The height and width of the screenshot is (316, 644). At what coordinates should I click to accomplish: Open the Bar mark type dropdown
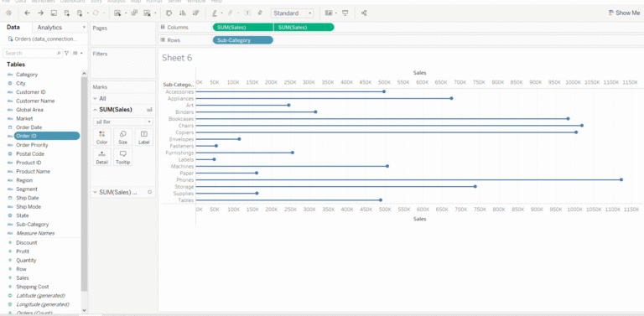tap(122, 122)
